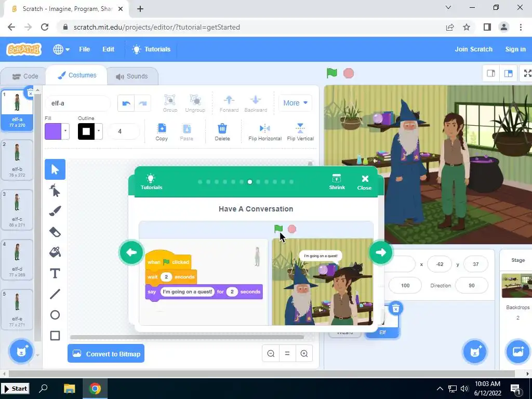This screenshot has height=399, width=532.
Task: Close the tutorial card
Action: tap(365, 182)
